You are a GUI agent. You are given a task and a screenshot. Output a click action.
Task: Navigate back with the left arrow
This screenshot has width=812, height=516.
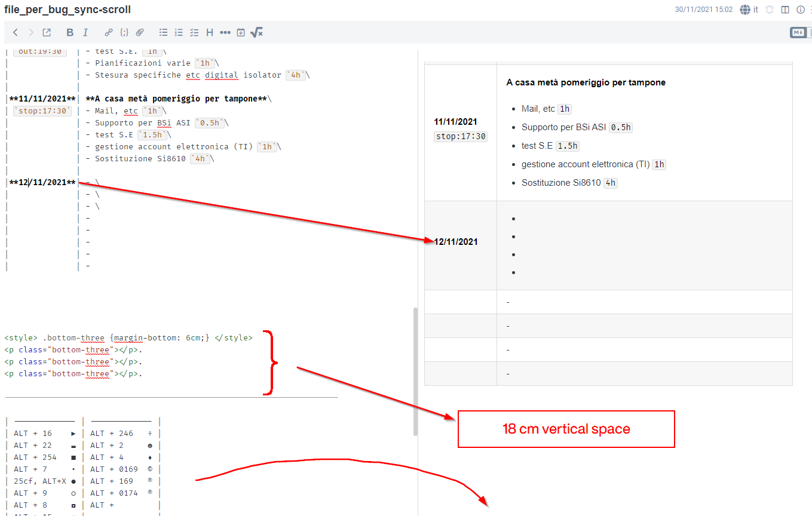[15, 32]
